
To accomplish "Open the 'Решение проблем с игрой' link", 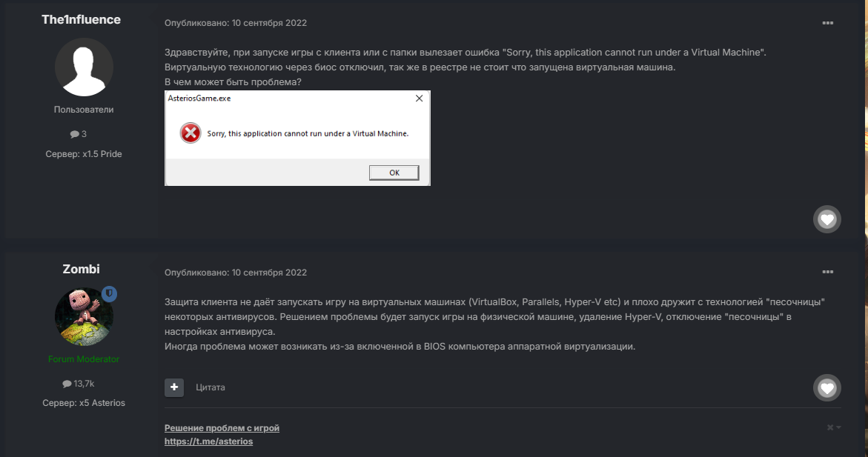I will pos(222,428).
